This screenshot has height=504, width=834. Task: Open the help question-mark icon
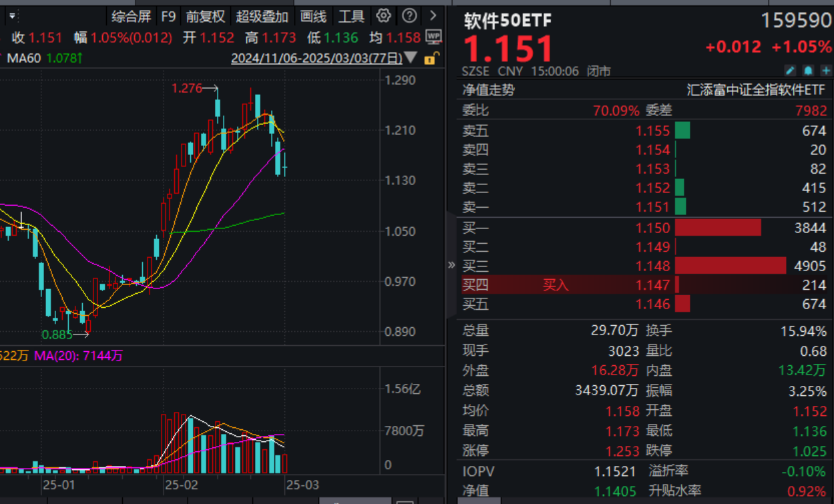tap(409, 16)
